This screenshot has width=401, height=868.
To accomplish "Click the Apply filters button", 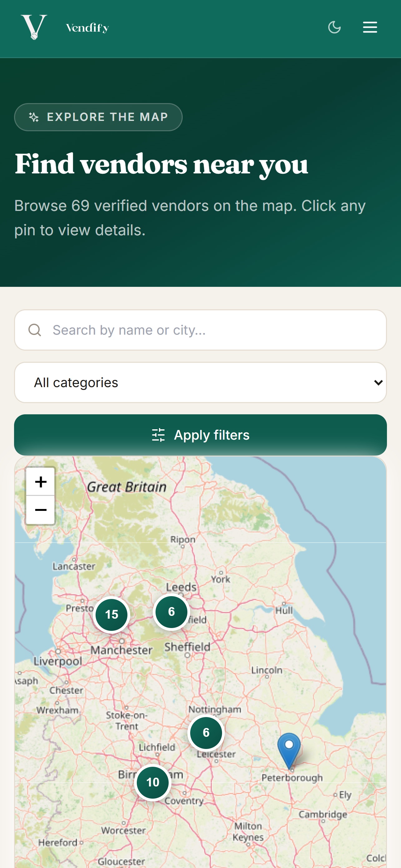I will click(x=200, y=435).
